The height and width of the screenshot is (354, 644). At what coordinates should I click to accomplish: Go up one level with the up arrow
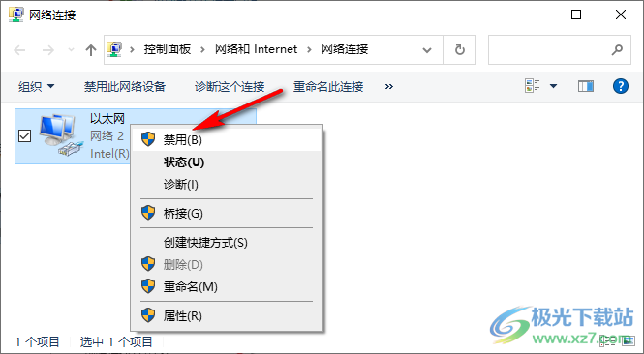tap(91, 50)
